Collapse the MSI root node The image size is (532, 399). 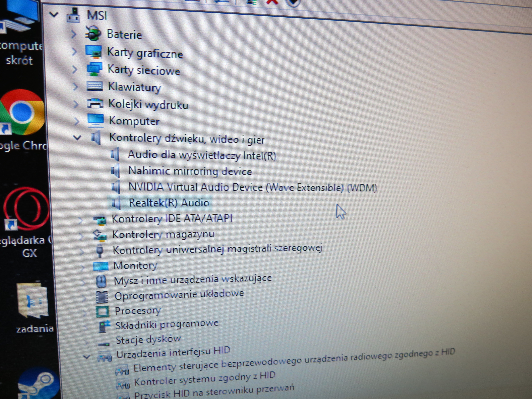(54, 15)
